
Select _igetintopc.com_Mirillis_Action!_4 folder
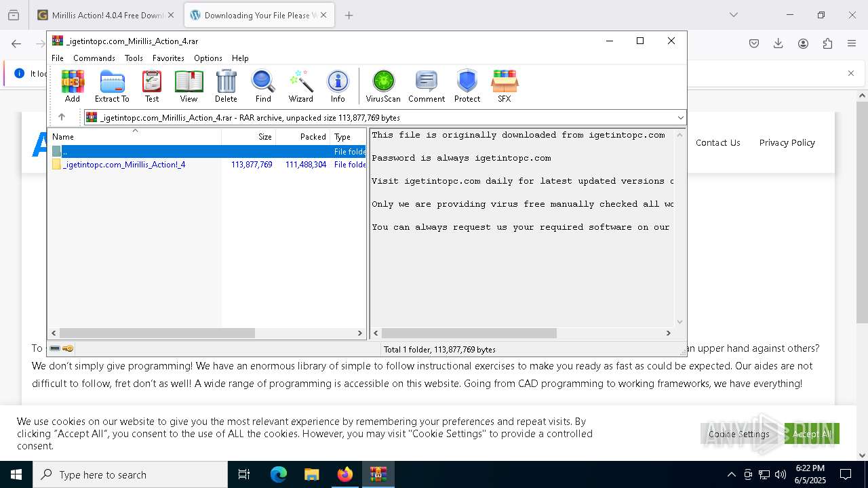coord(124,165)
